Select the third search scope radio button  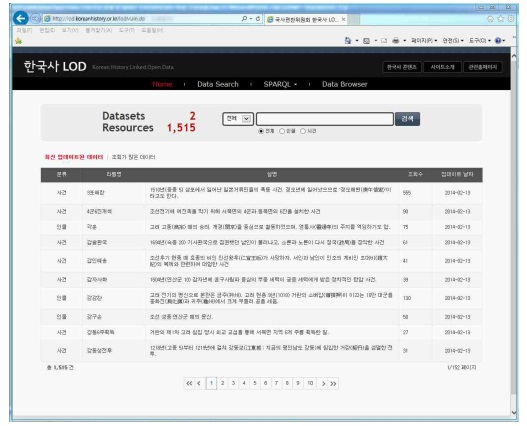[303, 131]
